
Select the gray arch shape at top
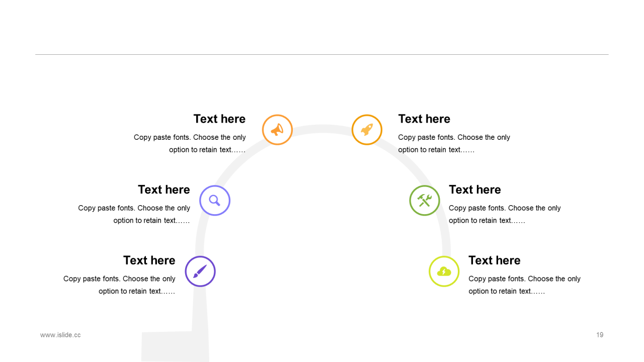[x=323, y=129]
